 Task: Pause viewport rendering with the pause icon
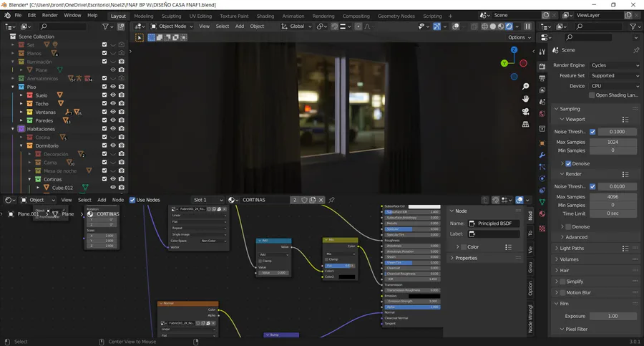[528, 27]
